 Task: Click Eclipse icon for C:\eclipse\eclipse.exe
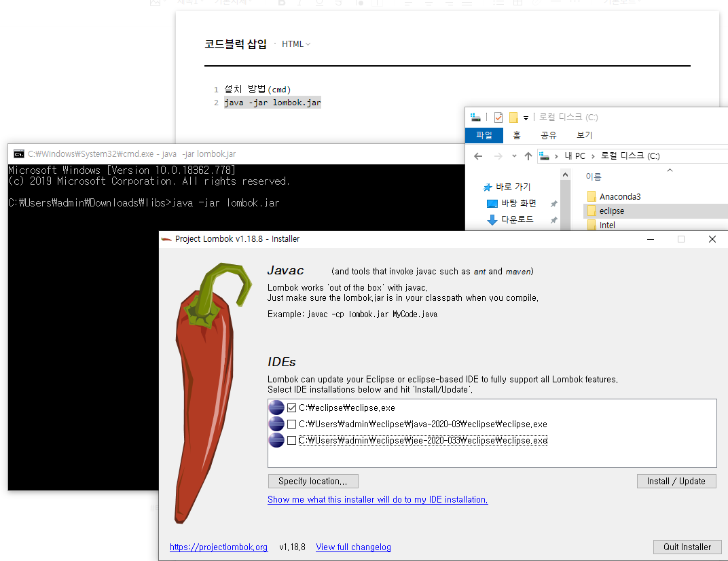(276, 408)
